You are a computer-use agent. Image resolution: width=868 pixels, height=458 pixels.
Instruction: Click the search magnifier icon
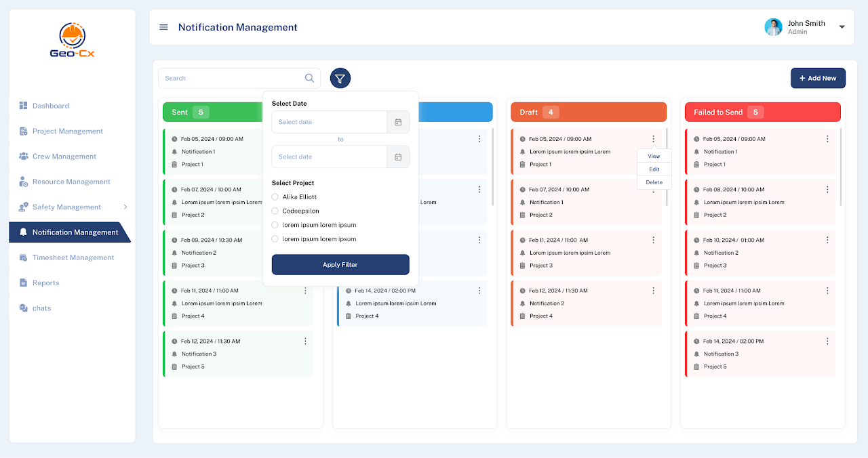[309, 79]
